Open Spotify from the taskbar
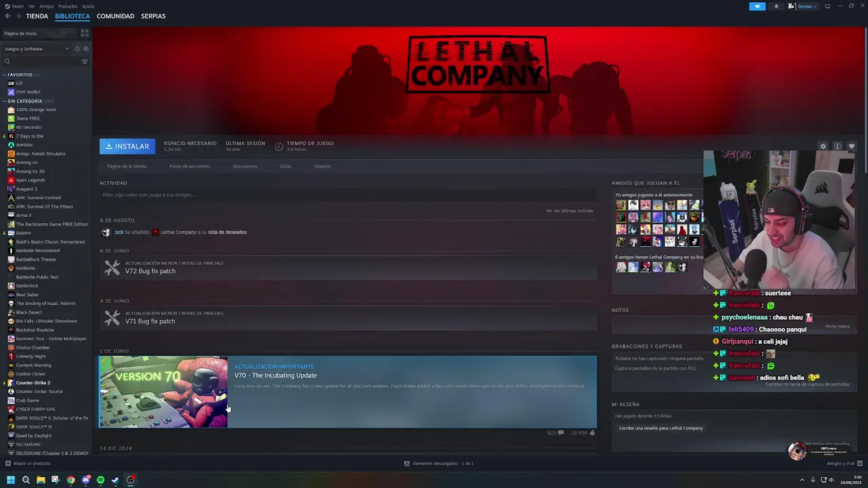The width and height of the screenshot is (868, 488). point(100,480)
